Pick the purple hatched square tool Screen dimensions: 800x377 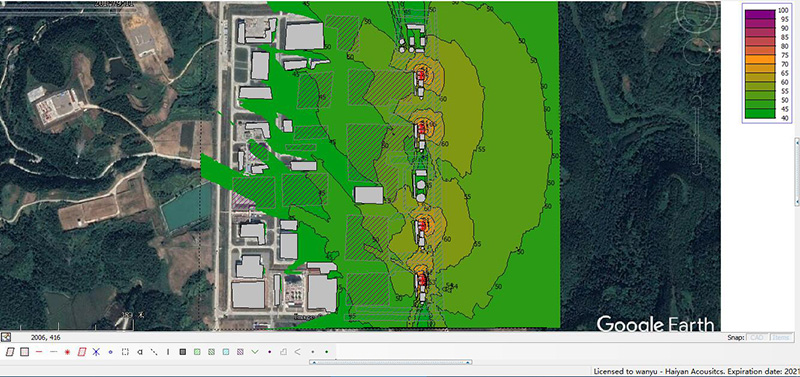point(240,351)
